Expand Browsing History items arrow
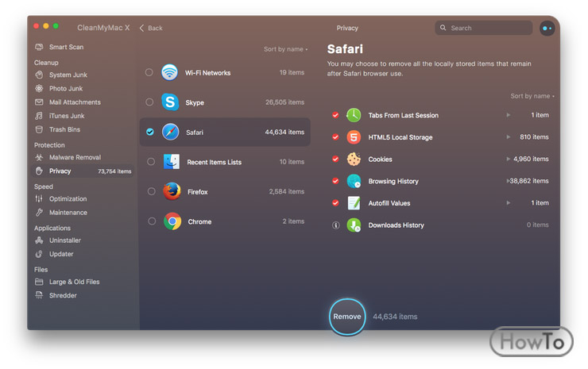Image resolution: width=588 pixels, height=369 pixels. [x=508, y=181]
